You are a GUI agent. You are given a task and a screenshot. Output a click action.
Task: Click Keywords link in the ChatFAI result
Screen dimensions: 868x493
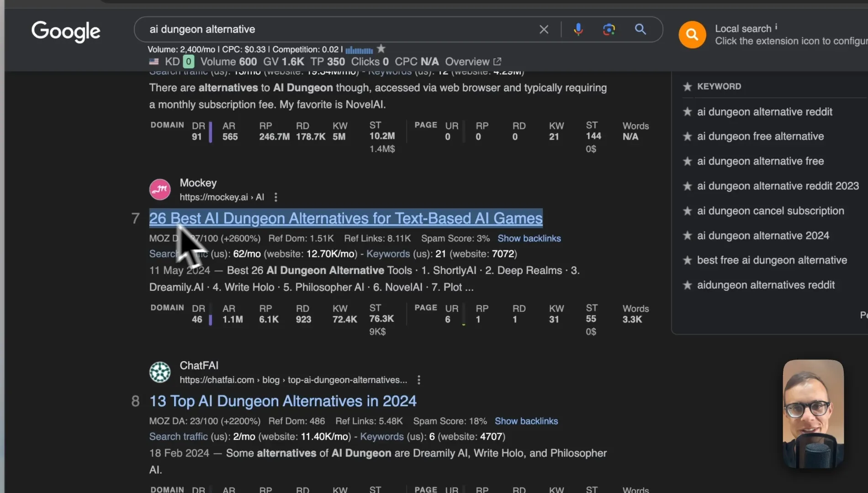point(382,436)
